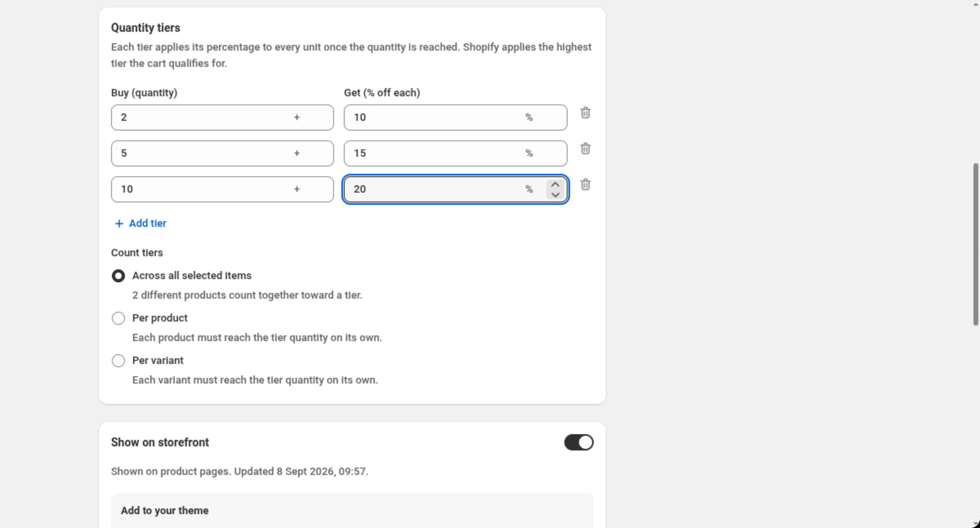Click the plus suffix in quantity 5 field

297,153
